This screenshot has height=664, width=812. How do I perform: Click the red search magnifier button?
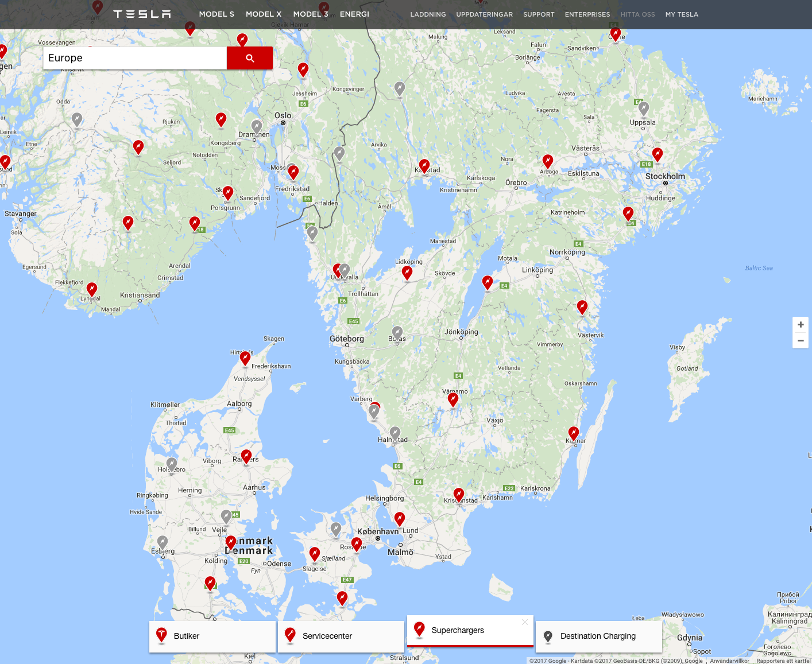(x=249, y=58)
